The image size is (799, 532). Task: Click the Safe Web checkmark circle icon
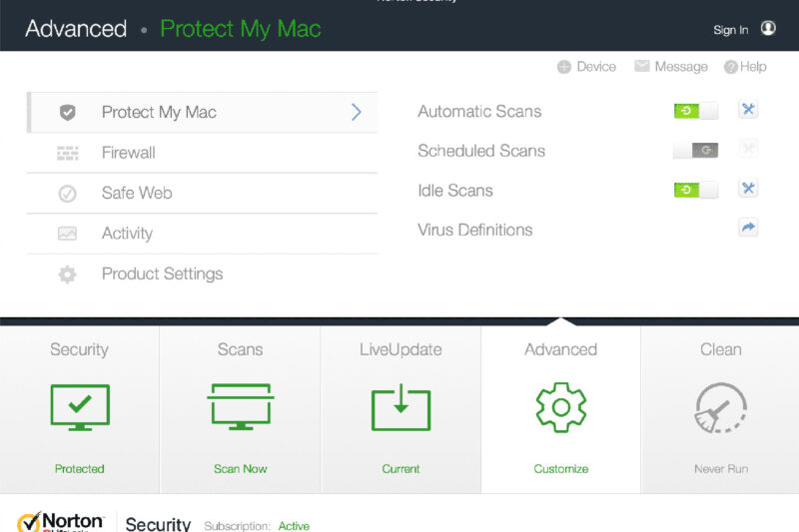[67, 194]
